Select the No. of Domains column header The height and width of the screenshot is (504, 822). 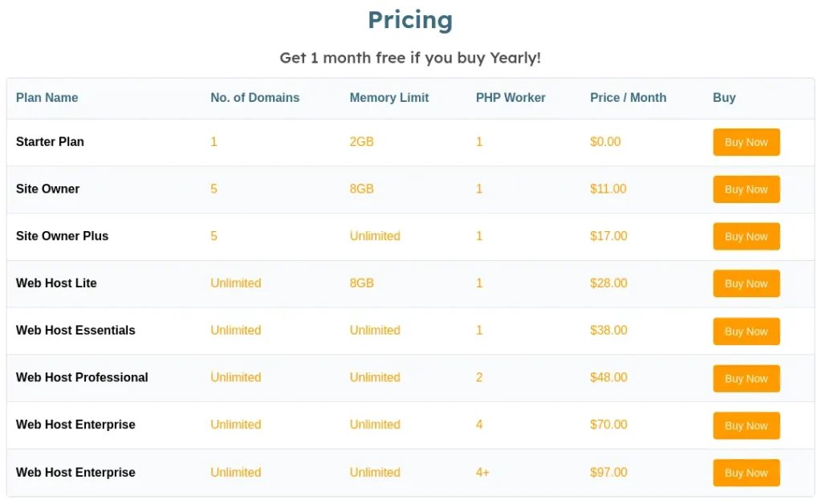pyautogui.click(x=254, y=98)
